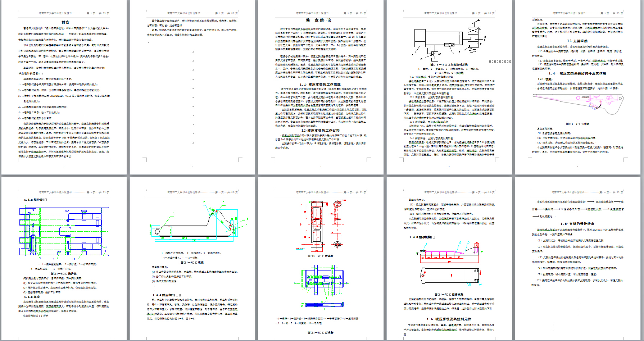Select the 推移框架 figure 1-7 caption
644x341 pixels.
point(449,294)
